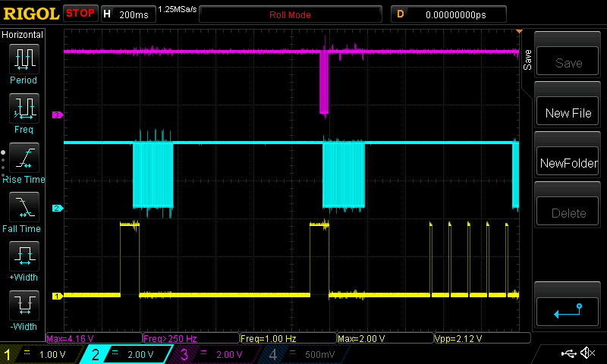Toggle channel 3 with 2.00 V scale
The image size is (607, 364).
coord(215,354)
